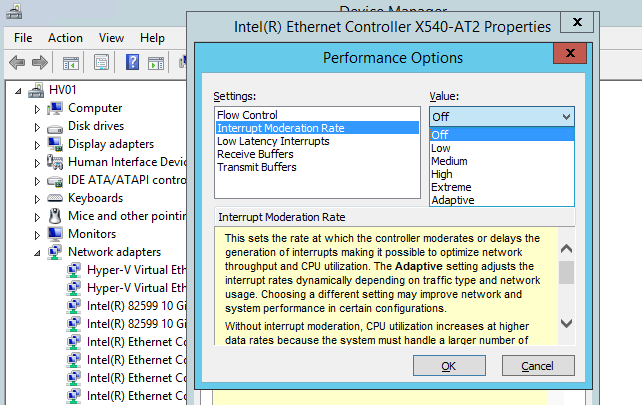Expand the IDE ATA/ATAPI controllers node

37,181
